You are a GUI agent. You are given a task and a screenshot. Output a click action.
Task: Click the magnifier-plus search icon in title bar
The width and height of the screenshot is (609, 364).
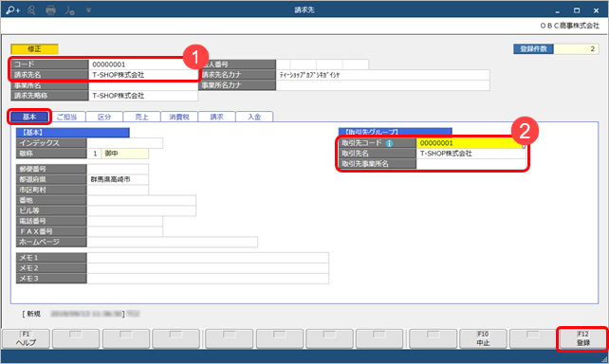point(13,10)
